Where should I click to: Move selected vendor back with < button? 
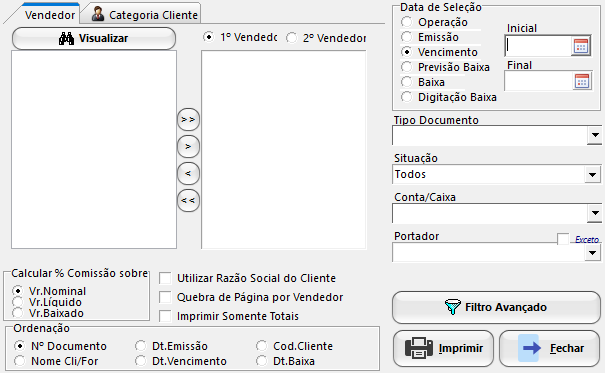click(x=188, y=174)
